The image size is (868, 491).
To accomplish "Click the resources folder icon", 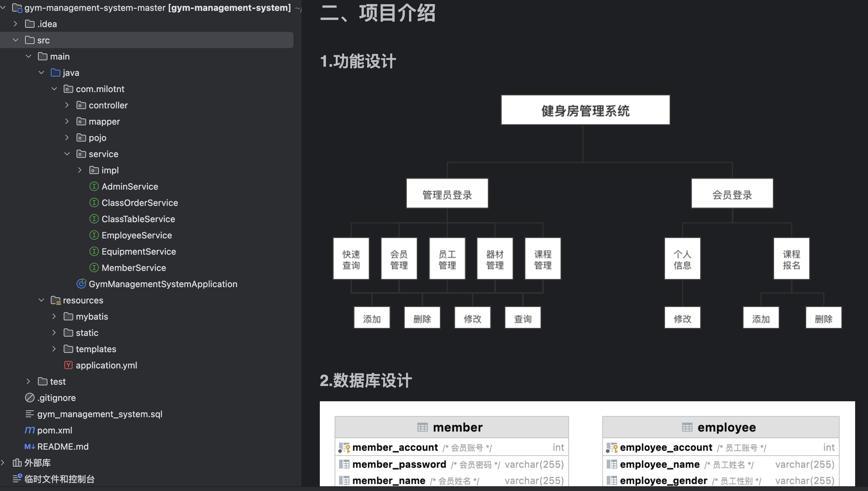I will pyautogui.click(x=56, y=300).
